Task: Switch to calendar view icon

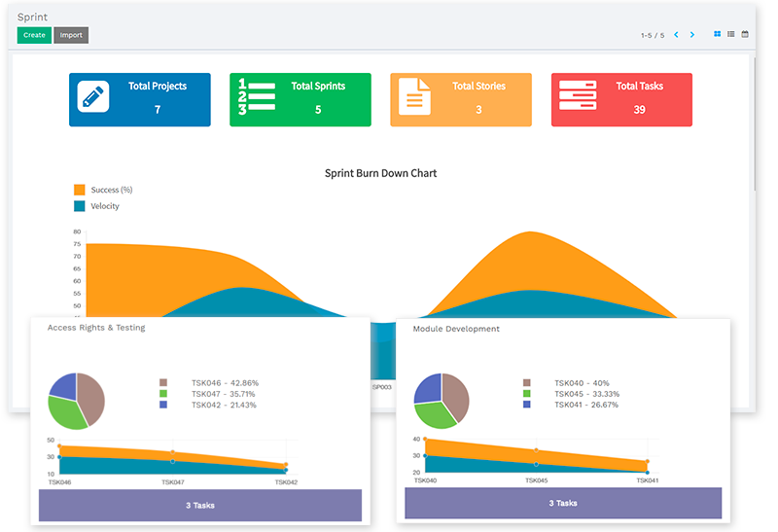Action: pos(745,34)
